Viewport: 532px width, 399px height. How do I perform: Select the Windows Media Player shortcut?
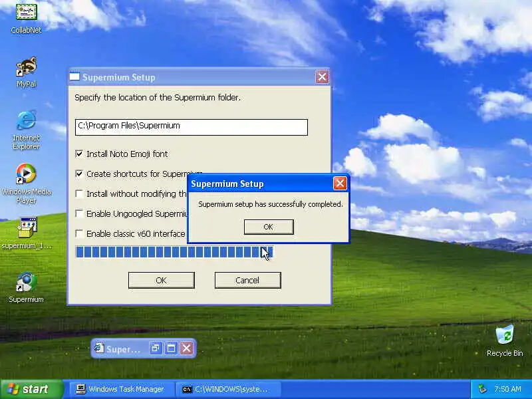26,184
